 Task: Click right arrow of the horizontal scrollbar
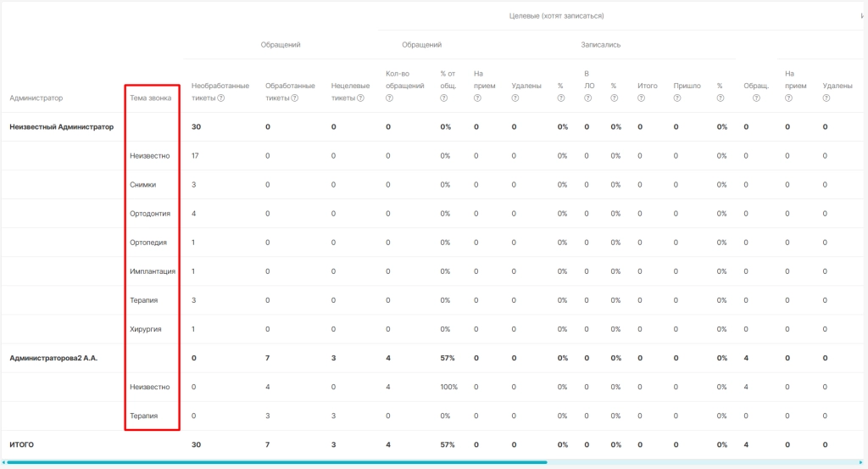click(861, 462)
